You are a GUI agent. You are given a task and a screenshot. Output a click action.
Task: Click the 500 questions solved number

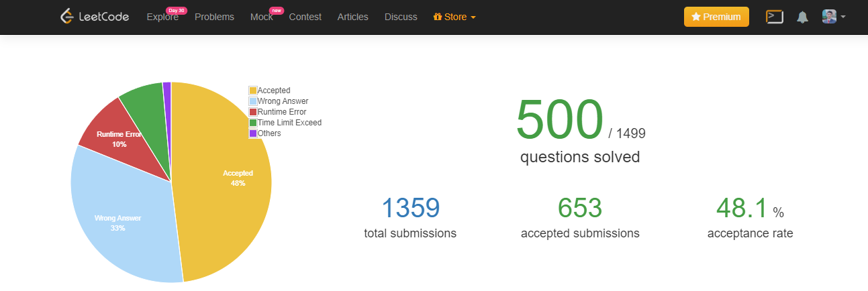pos(560,120)
